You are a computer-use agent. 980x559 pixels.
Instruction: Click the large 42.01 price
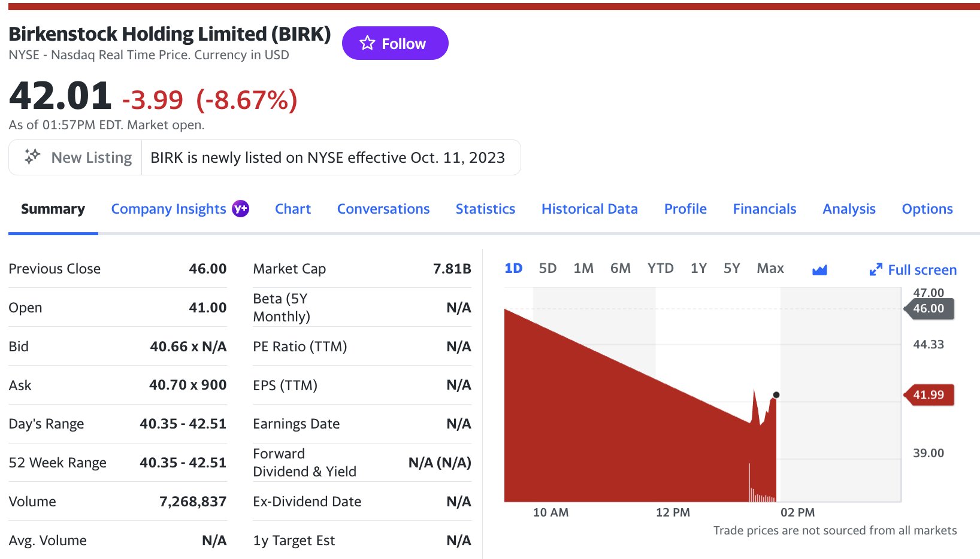(61, 96)
